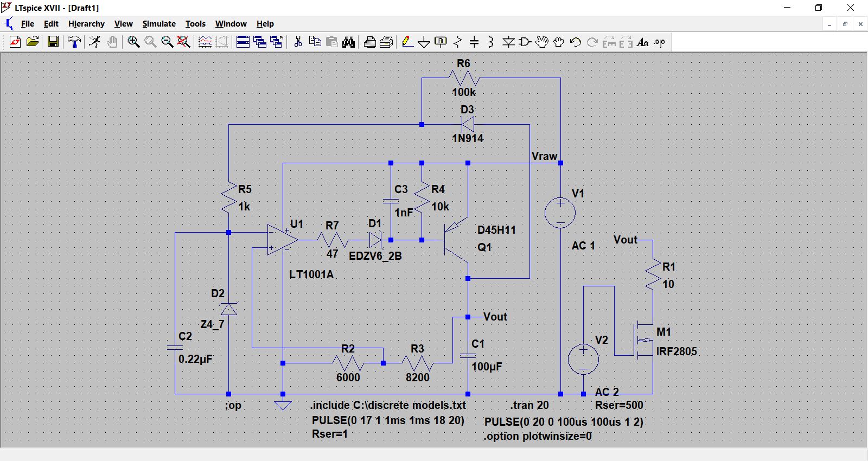Save the schematic with the floppy disk icon
Screen dimensions: 868x461
coord(53,42)
